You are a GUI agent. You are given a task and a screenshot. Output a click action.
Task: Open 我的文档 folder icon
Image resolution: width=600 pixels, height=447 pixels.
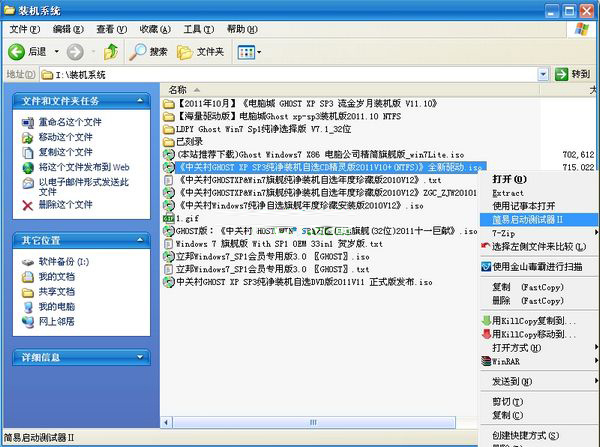click(x=28, y=277)
